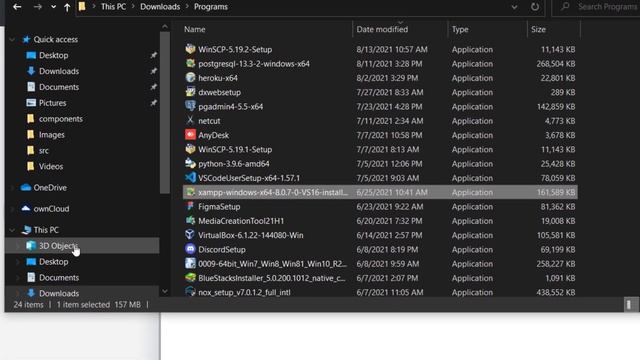Viewport: 640px width, 360px height.
Task: Expand Documents under This PC
Action: tap(18, 278)
